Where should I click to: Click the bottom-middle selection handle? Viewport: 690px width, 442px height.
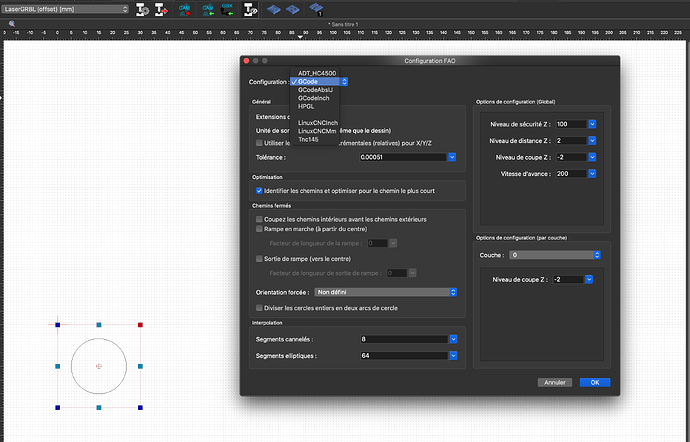pyautogui.click(x=99, y=408)
